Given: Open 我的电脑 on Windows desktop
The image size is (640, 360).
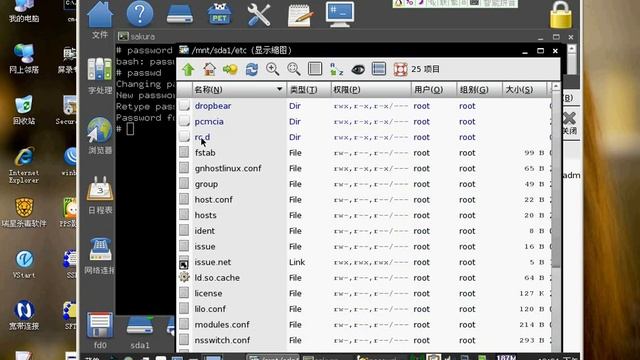Looking at the screenshot, I should [24, 11].
